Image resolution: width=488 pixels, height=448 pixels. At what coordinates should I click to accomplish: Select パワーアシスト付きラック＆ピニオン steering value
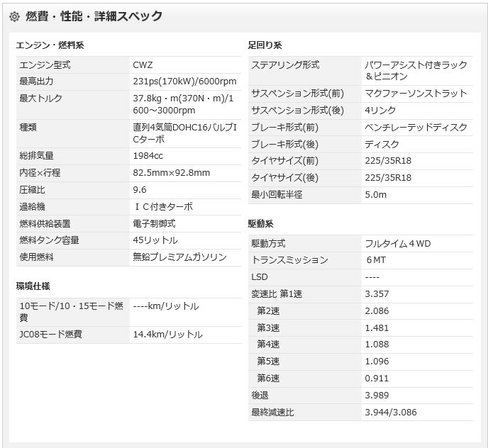coord(416,71)
